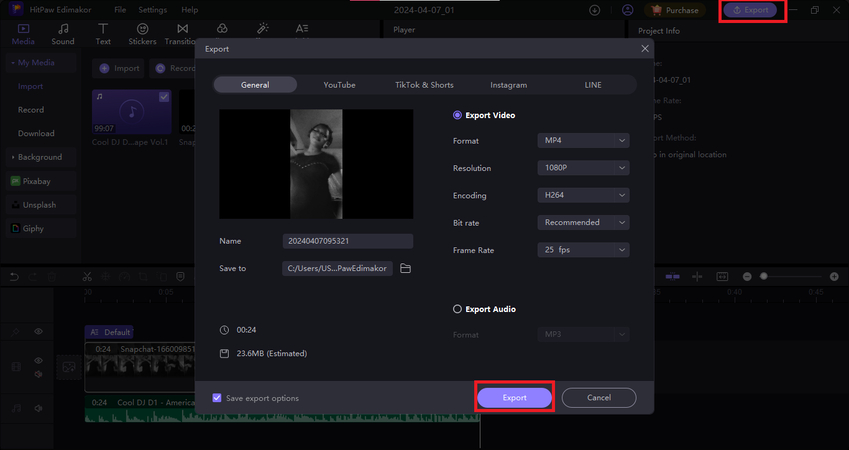Screen dimensions: 849x450
Task: Open the user account profile icon
Action: (628, 10)
